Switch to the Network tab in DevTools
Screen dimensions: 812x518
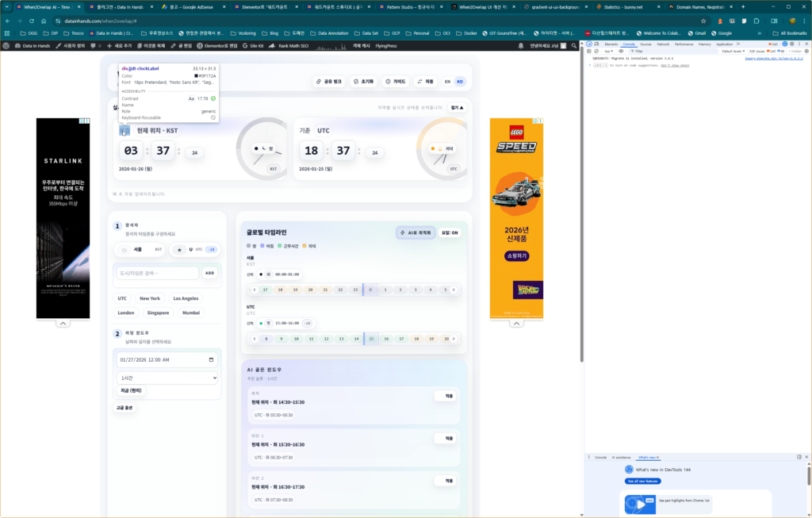(663, 44)
